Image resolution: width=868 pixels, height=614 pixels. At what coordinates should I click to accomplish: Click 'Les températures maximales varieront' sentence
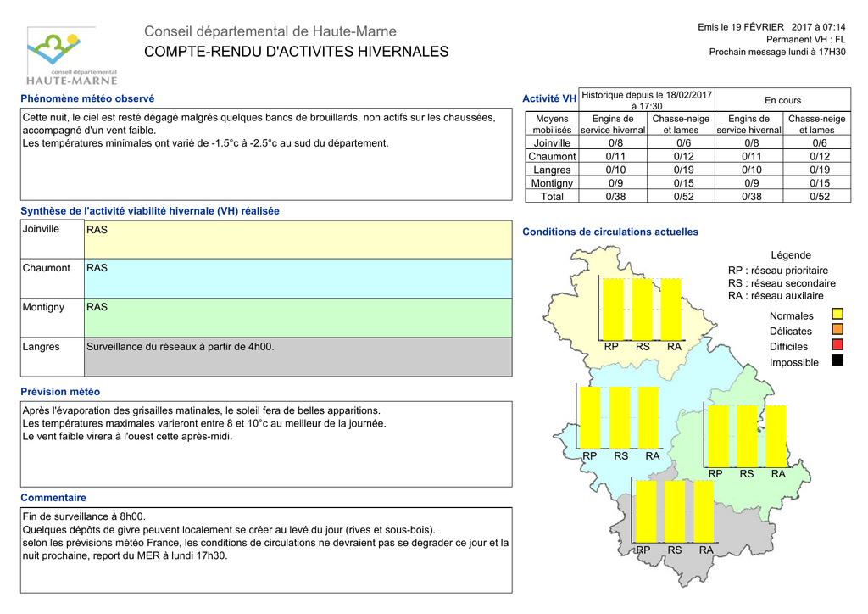click(204, 423)
